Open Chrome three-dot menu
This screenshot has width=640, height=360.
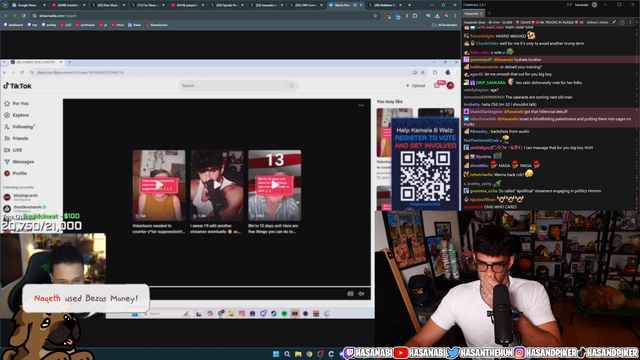455,16
